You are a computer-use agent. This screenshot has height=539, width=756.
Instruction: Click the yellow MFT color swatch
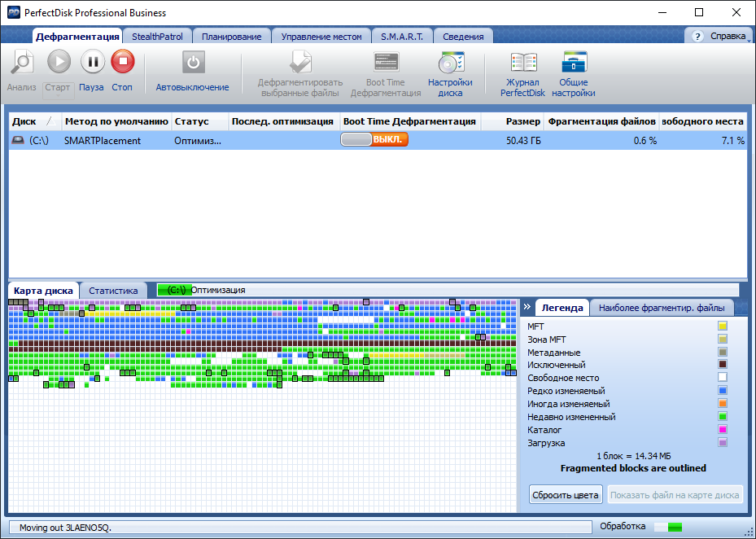point(722,326)
